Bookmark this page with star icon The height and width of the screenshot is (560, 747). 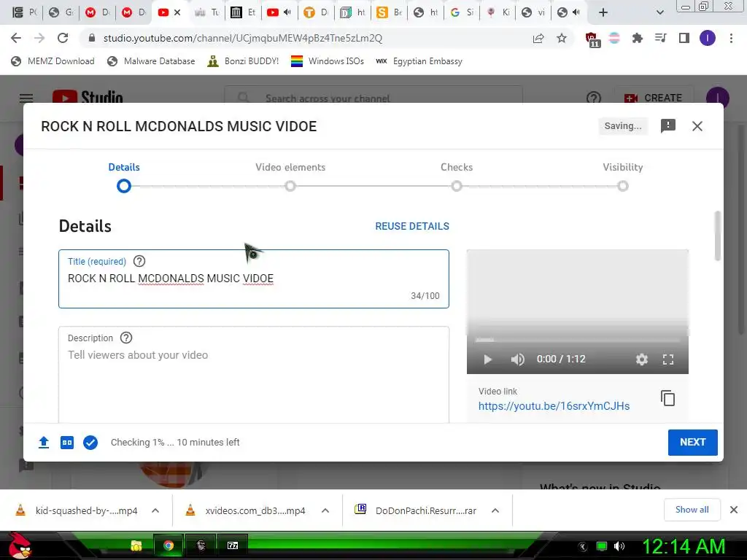[x=562, y=38]
